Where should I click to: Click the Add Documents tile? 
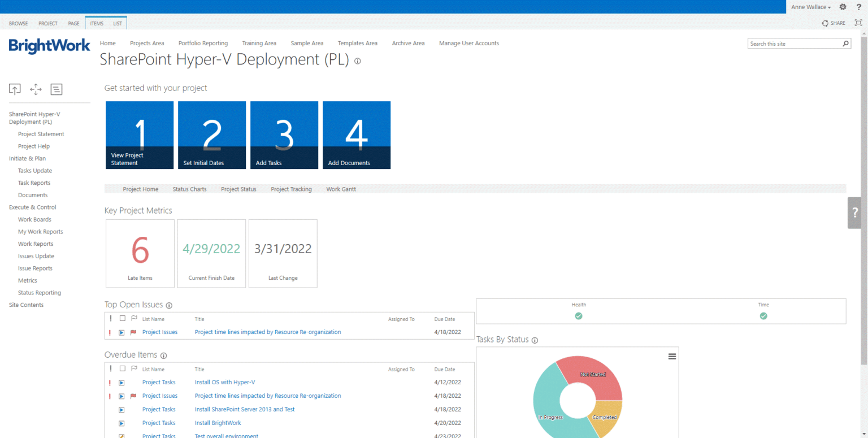[356, 135]
